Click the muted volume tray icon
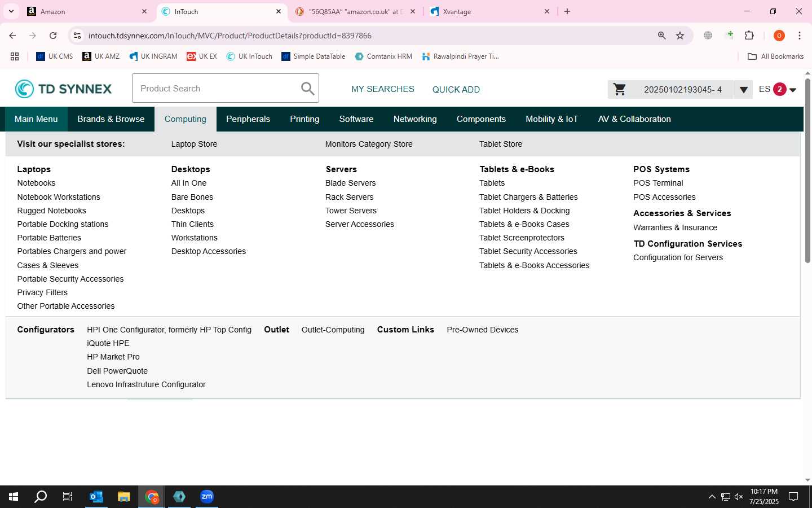 (x=739, y=497)
